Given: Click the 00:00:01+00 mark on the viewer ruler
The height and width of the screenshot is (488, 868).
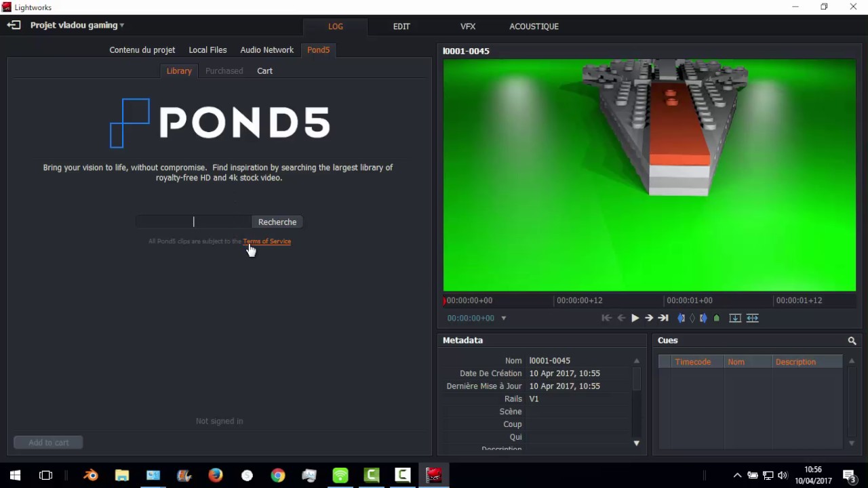Looking at the screenshot, I should click(x=690, y=300).
